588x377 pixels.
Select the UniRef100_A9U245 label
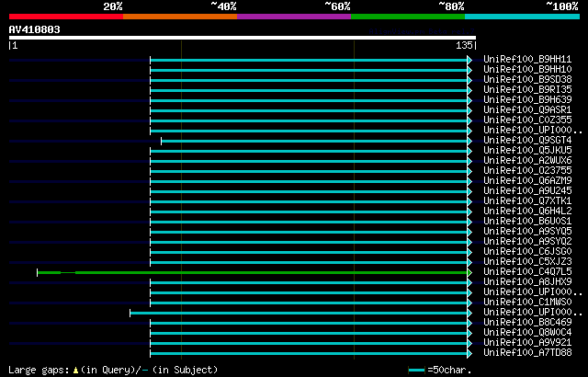[x=527, y=191]
